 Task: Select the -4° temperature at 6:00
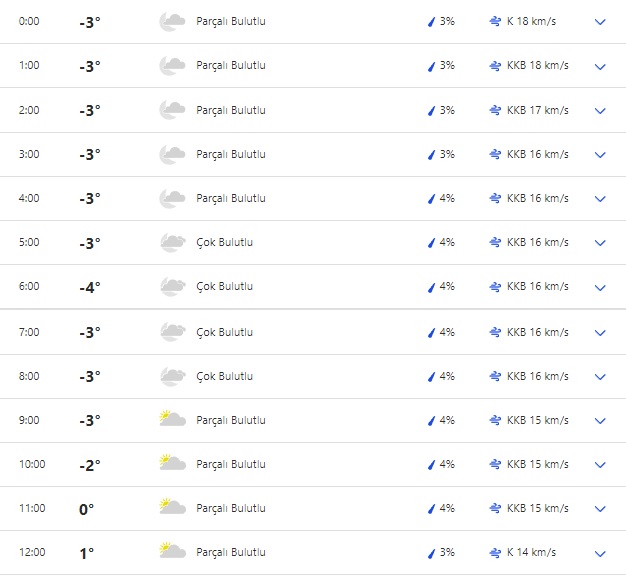pyautogui.click(x=90, y=287)
